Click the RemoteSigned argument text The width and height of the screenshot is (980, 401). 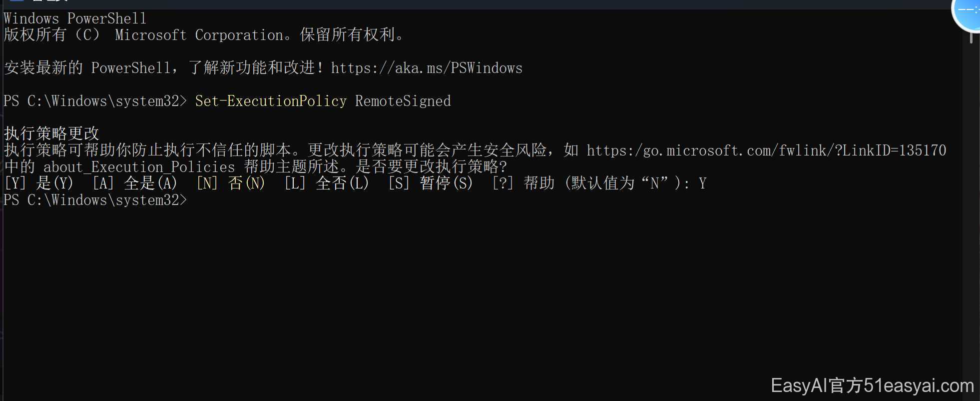point(403,101)
